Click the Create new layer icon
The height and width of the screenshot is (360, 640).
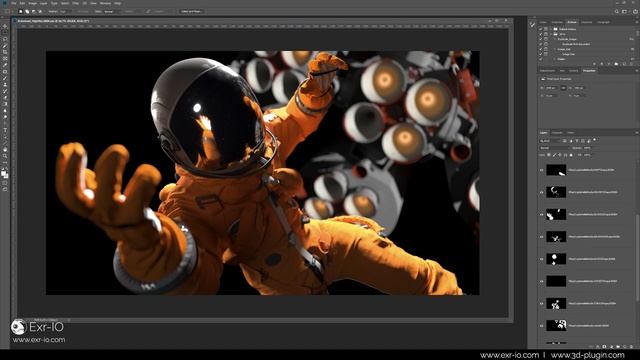pos(624,347)
